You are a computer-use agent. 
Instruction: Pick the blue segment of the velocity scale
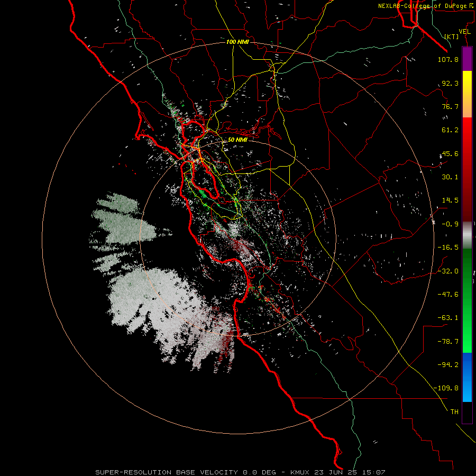pos(467,377)
